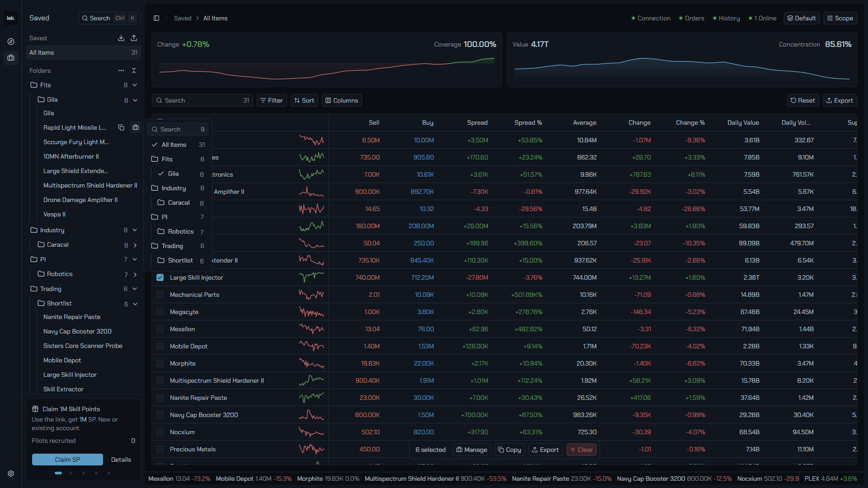Click the upload export icon beside Saved

pos(134,38)
